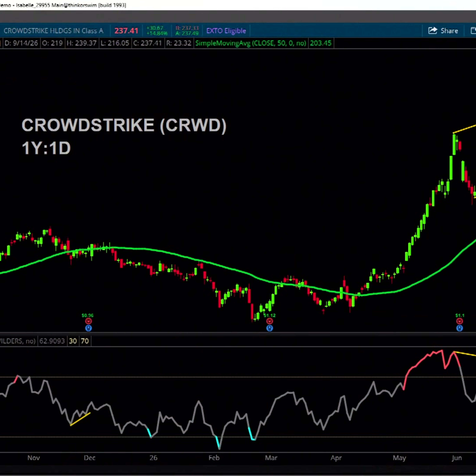Viewport: 476px width, 476px height.
Task: Click the RSI overbought level 70
Action: click(85, 341)
